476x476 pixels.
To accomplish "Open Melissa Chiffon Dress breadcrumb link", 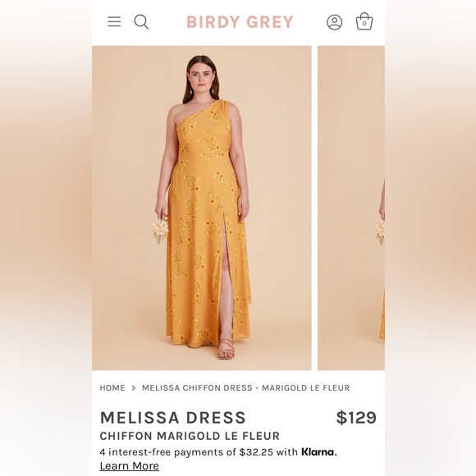I will coord(246,387).
